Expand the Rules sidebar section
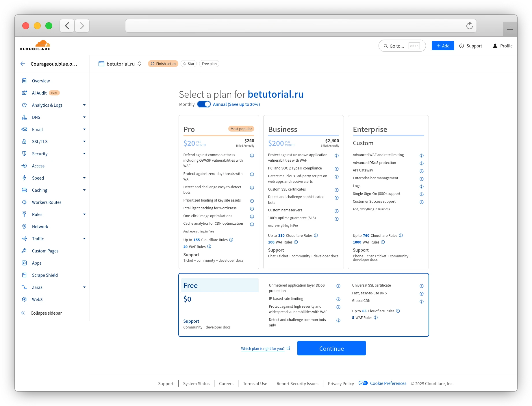The image size is (532, 406). (x=84, y=214)
